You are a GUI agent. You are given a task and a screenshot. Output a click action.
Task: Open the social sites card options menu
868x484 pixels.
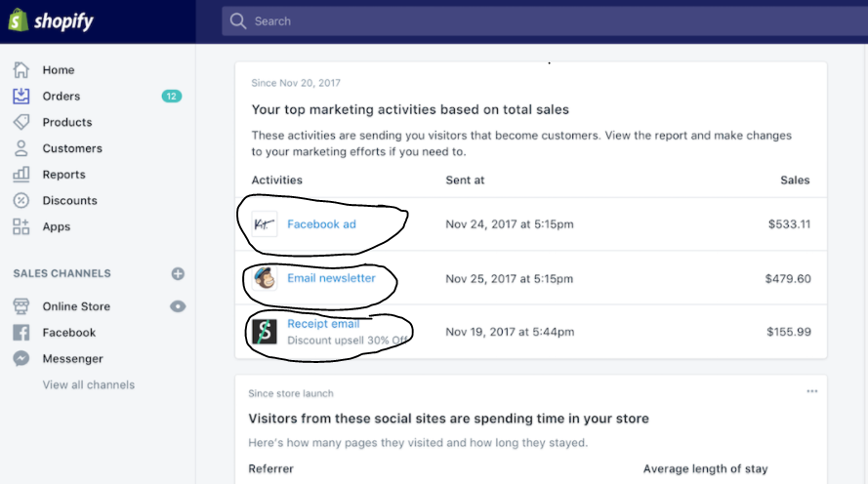click(x=812, y=391)
